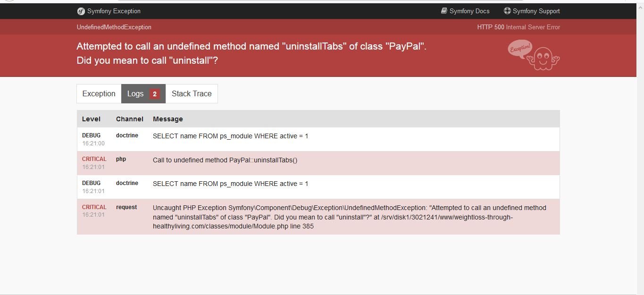Viewport: 644px width, 295px height.
Task: Click the Symfony Docs book icon
Action: [x=444, y=11]
